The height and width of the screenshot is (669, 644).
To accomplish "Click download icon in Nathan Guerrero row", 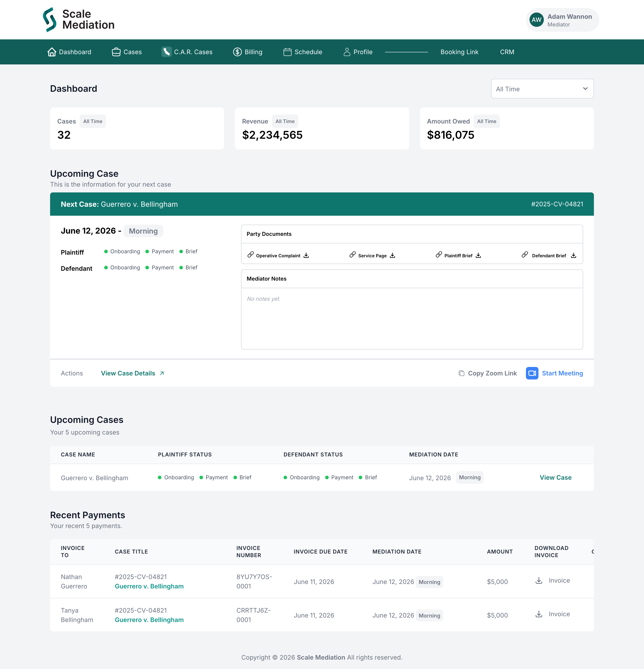I will pyautogui.click(x=539, y=580).
